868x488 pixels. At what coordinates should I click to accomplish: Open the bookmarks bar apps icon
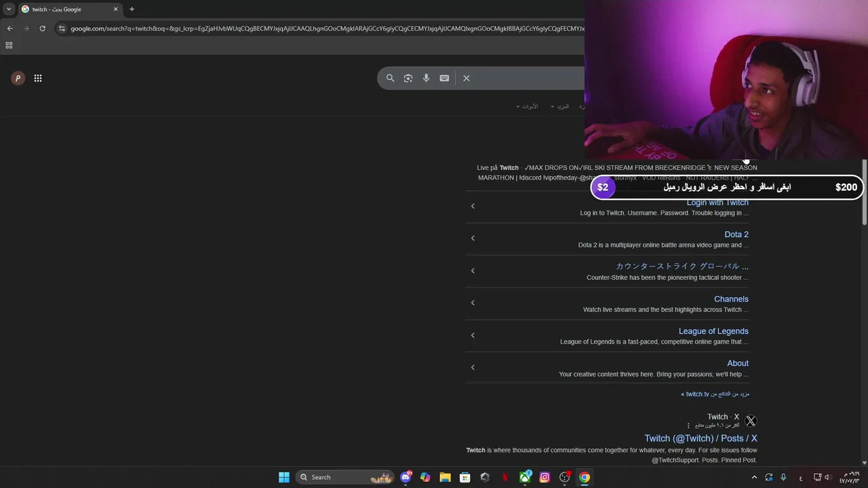(x=9, y=45)
